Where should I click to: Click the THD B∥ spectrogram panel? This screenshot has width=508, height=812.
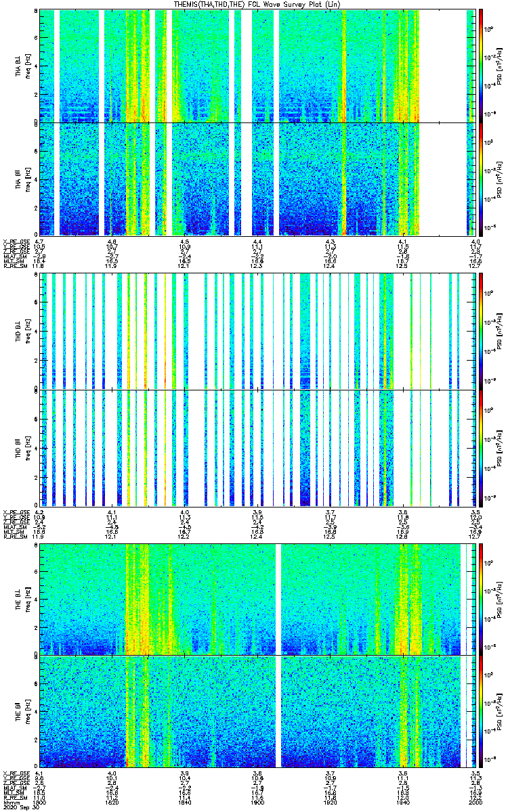(x=258, y=448)
